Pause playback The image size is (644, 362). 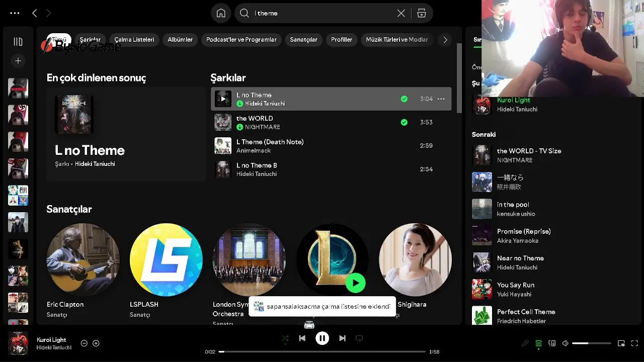(x=323, y=338)
